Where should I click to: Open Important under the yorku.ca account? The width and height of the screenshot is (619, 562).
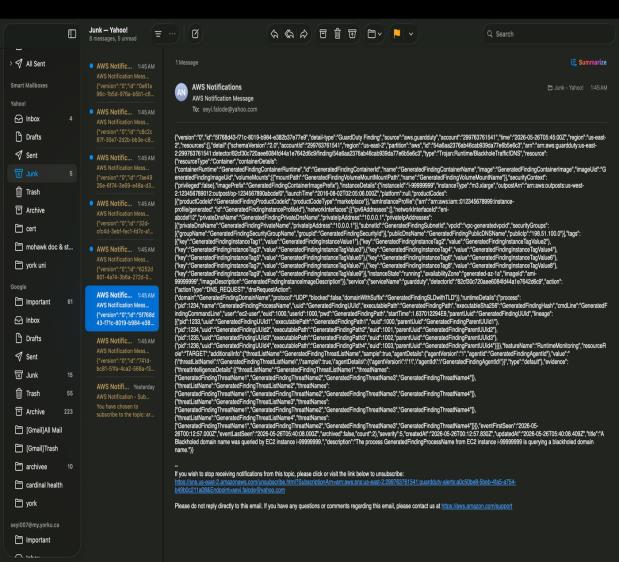[x=43, y=540]
